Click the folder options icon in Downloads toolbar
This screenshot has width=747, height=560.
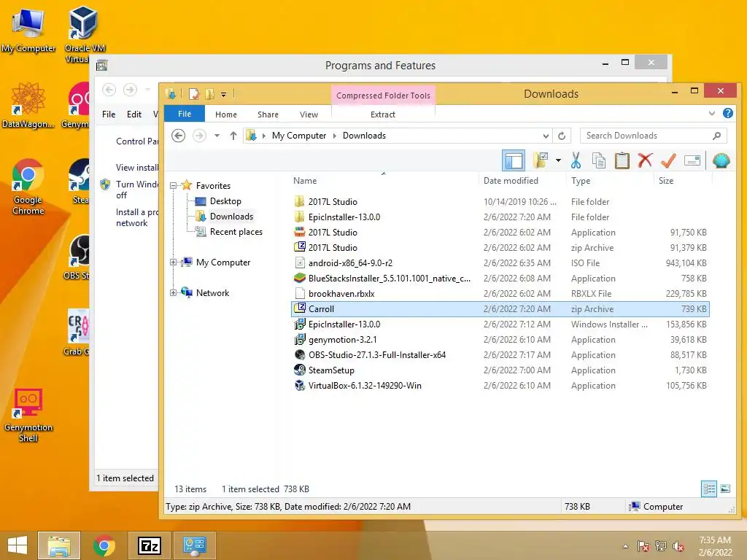click(541, 160)
